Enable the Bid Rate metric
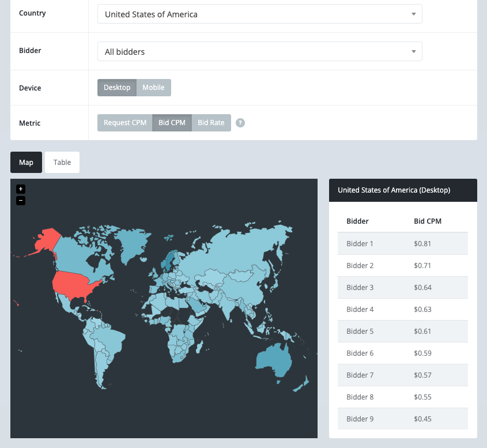The height and width of the screenshot is (448, 487). [211, 122]
